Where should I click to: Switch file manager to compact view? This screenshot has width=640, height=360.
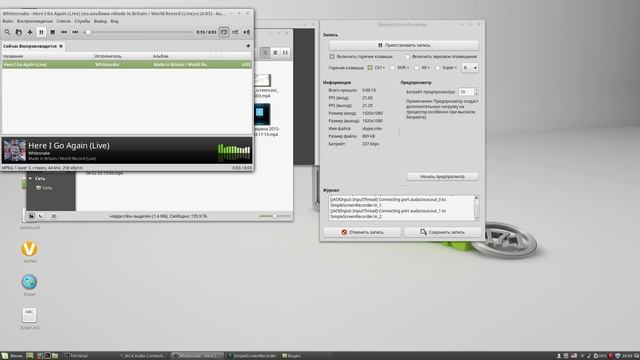click(x=285, y=53)
